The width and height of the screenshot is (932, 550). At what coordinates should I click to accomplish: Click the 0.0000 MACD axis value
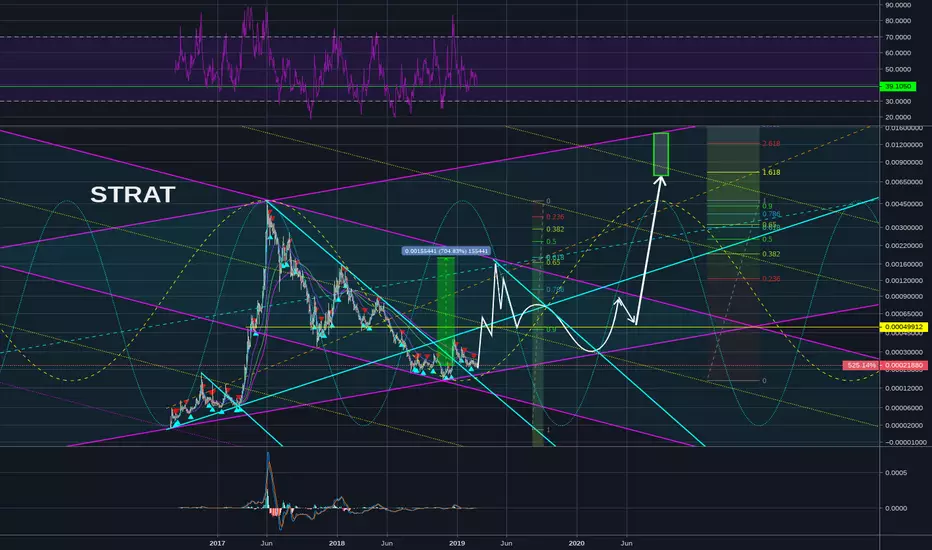click(x=898, y=508)
